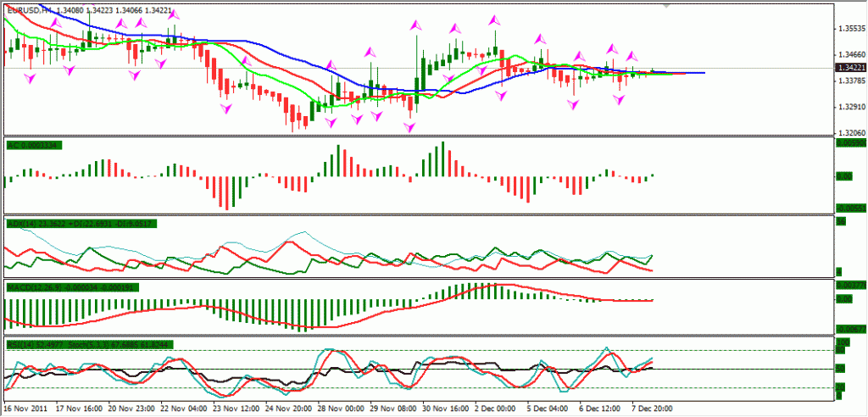Viewport: 868px width, 417px height.
Task: Click price axis level 1.32910
Action: 850,107
